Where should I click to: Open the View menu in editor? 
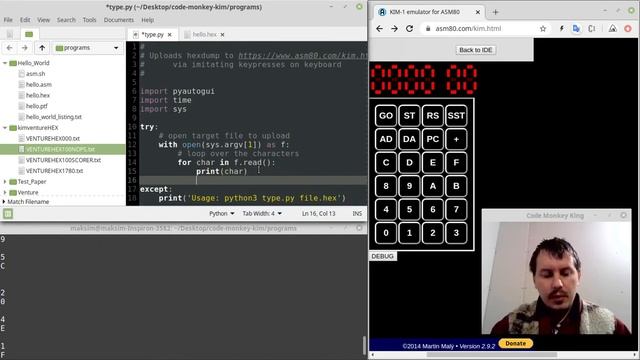43,20
